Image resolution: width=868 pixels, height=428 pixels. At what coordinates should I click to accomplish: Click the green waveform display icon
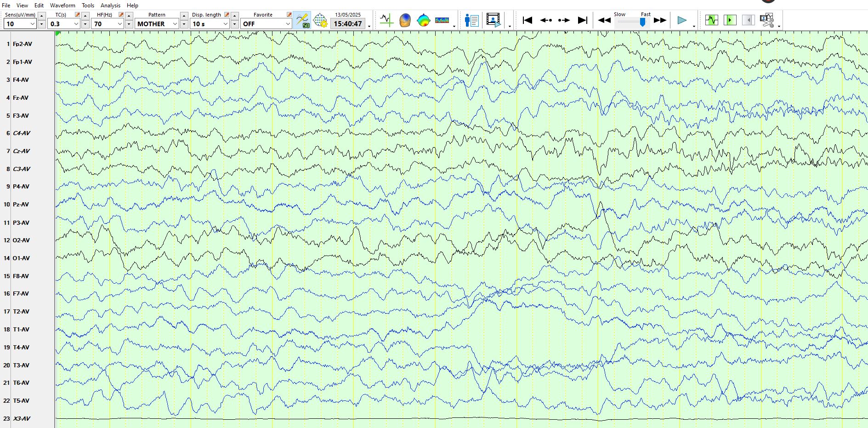[712, 20]
